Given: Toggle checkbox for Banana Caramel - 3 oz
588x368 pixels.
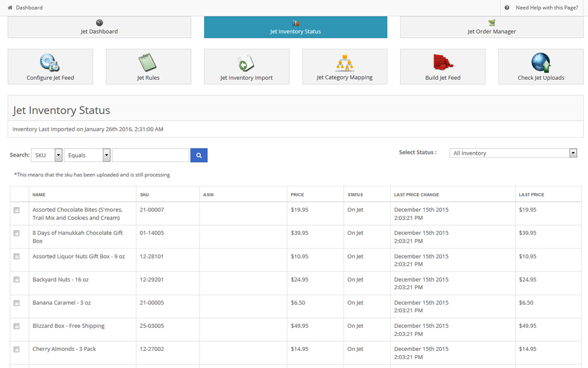Looking at the screenshot, I should (x=17, y=303).
